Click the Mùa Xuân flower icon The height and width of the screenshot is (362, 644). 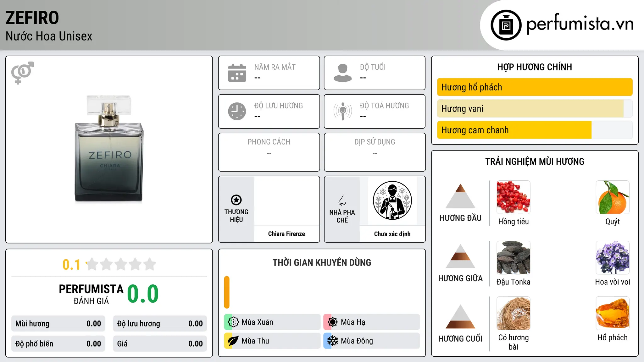[233, 322]
